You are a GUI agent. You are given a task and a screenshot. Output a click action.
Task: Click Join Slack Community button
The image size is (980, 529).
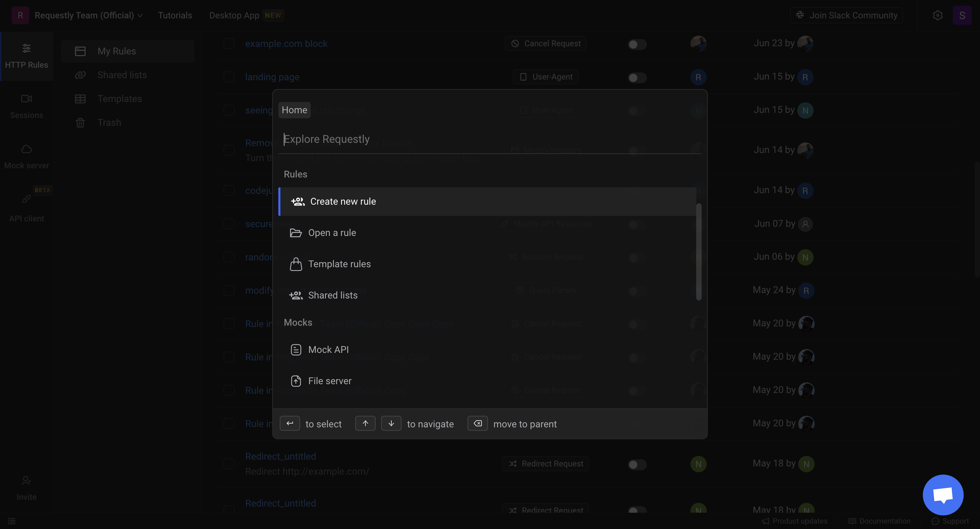pyautogui.click(x=846, y=15)
